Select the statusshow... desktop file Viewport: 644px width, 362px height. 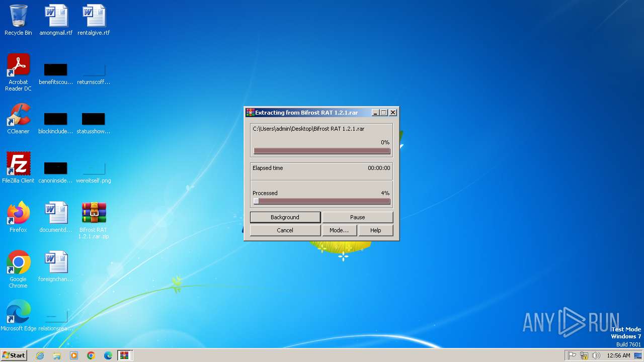94,123
